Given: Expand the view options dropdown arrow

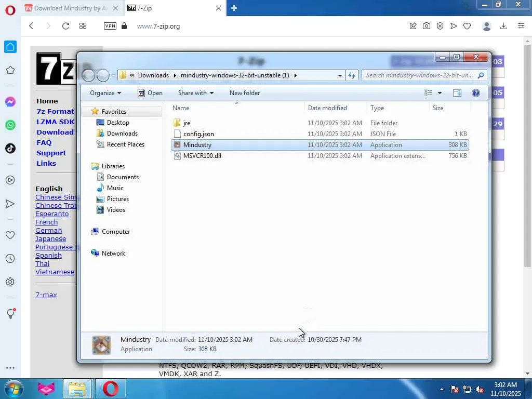Looking at the screenshot, I should 440,93.
